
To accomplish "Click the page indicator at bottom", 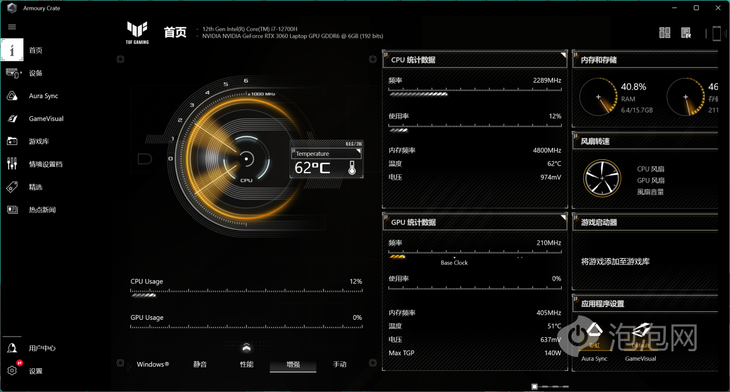I will 550,386.
